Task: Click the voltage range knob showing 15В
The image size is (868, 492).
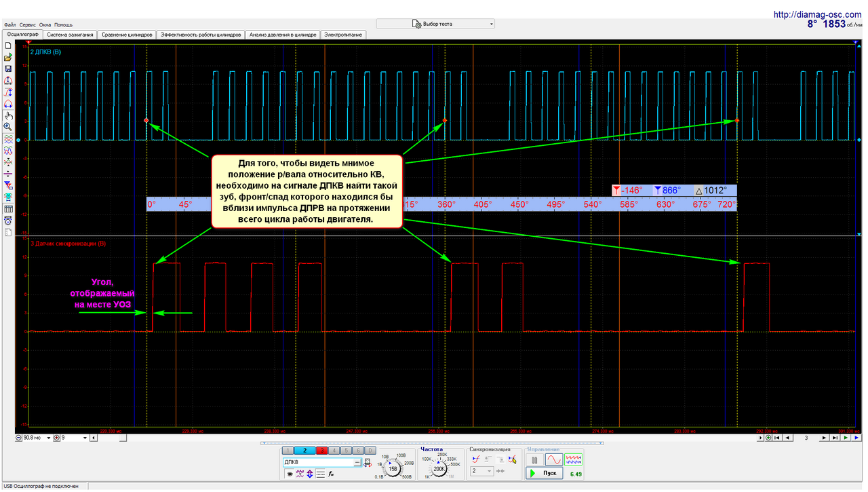Action: click(x=393, y=469)
